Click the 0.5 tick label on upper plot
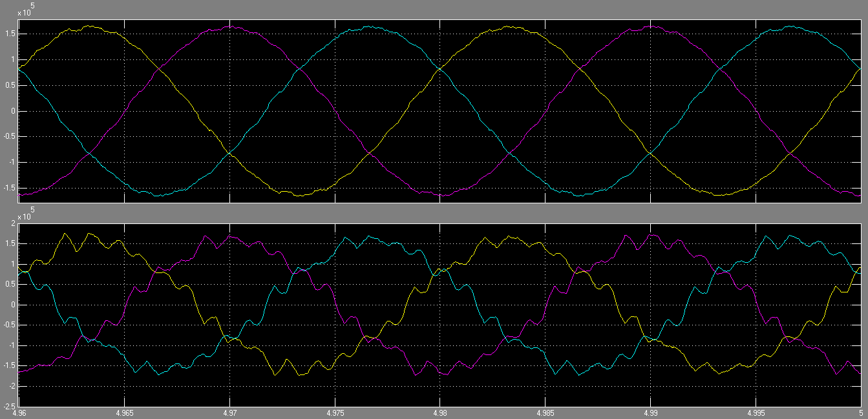The height and width of the screenshot is (419, 868). click(x=10, y=85)
